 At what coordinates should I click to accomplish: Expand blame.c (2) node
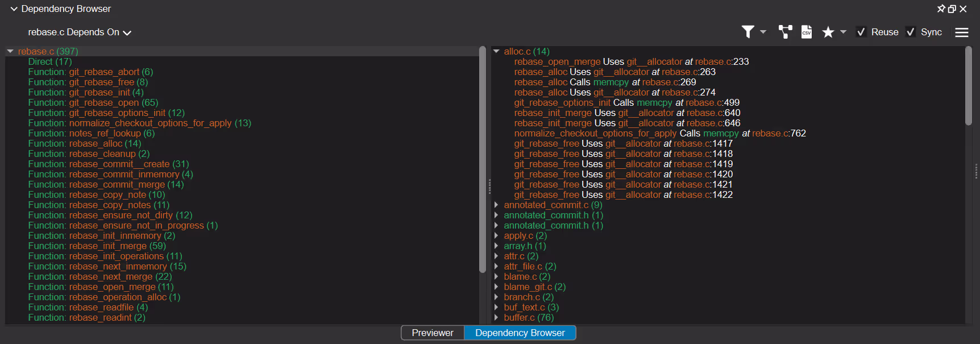pyautogui.click(x=496, y=276)
